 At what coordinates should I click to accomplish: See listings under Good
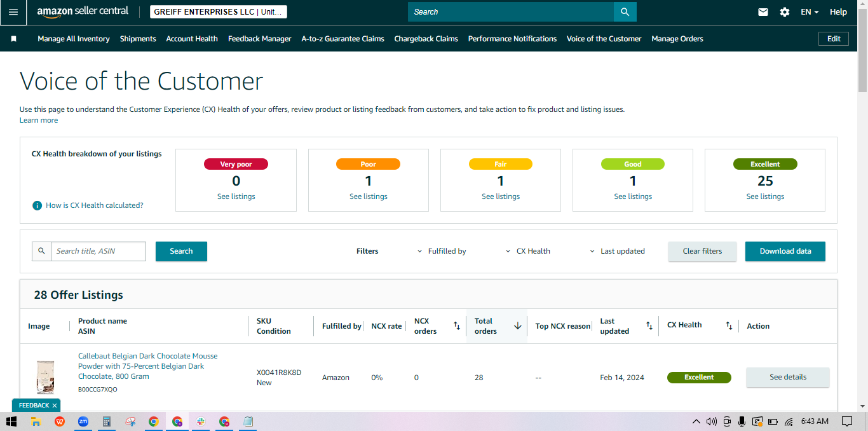(633, 196)
